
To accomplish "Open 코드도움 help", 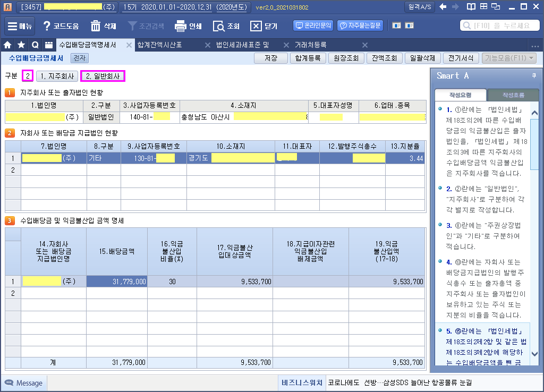I will click(61, 26).
